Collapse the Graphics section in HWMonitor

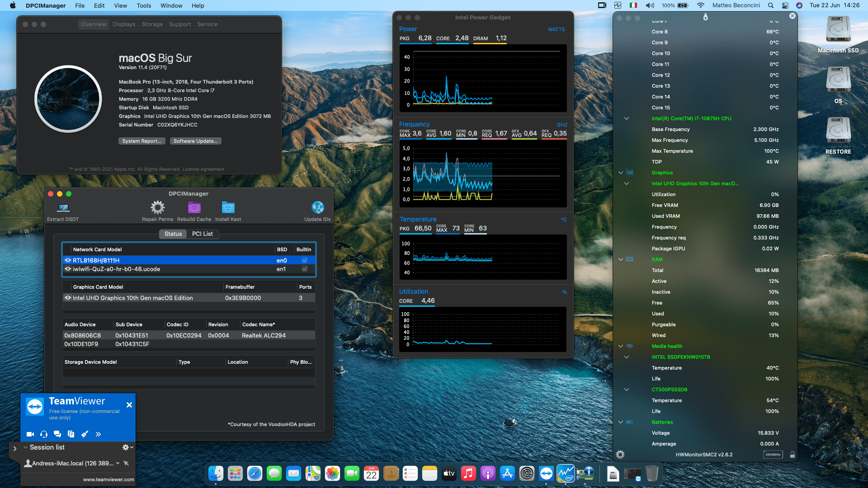click(x=621, y=173)
